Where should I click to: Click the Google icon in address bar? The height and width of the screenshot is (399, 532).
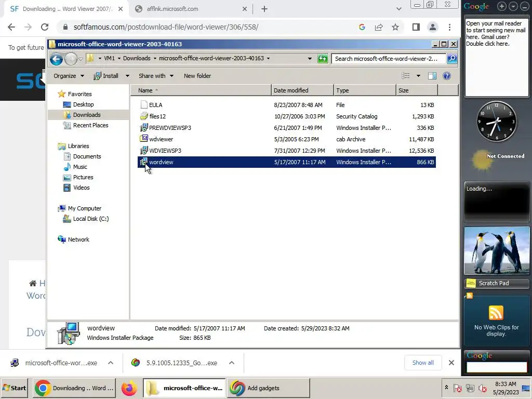362,27
